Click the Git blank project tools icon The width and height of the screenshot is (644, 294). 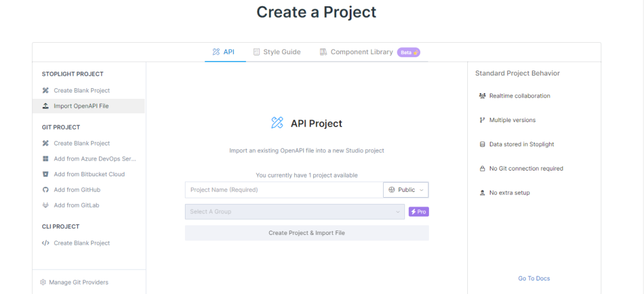45,143
